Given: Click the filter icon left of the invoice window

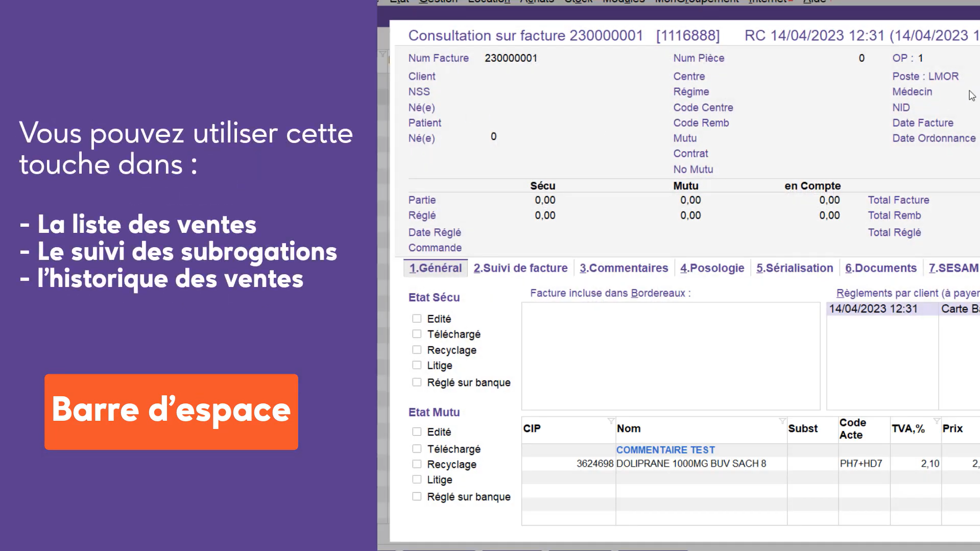Looking at the screenshot, I should coord(383,54).
